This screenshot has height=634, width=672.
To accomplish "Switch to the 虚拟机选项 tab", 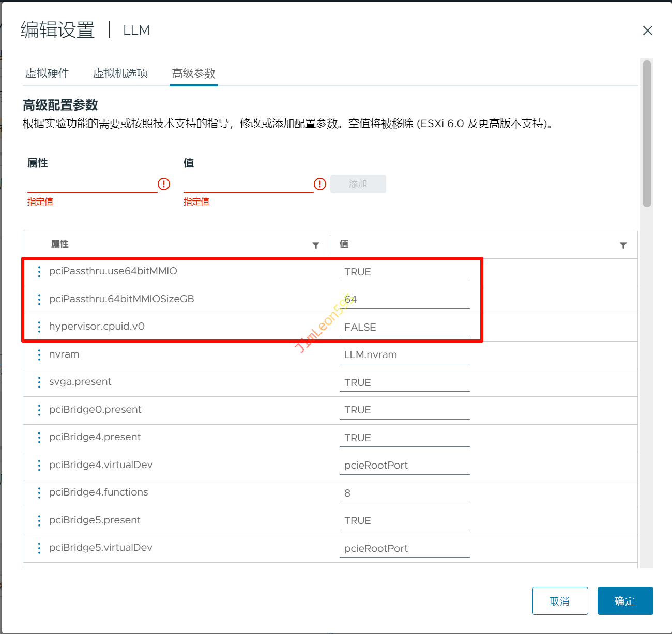I will point(120,73).
